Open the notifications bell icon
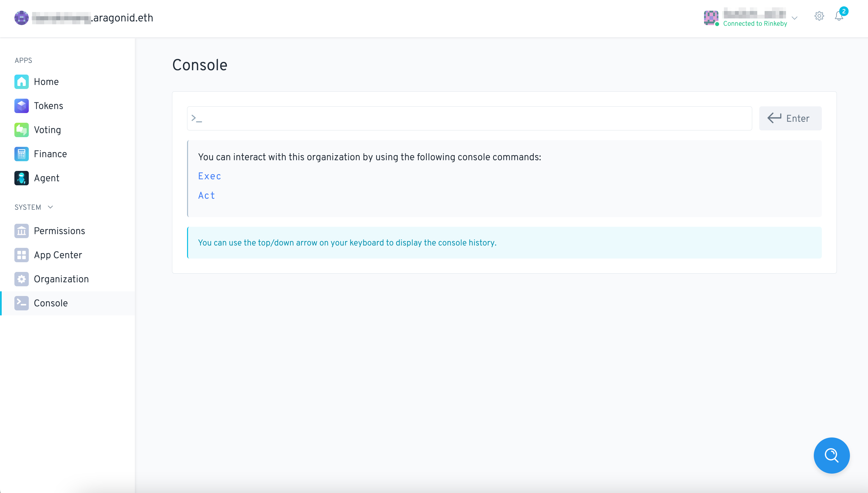 839,16
